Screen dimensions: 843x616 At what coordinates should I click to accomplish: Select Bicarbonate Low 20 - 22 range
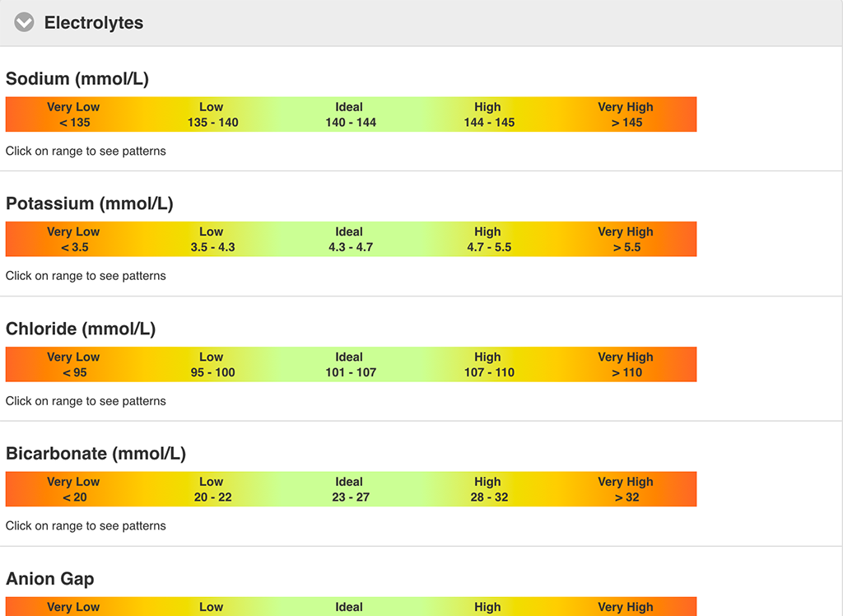tap(213, 489)
